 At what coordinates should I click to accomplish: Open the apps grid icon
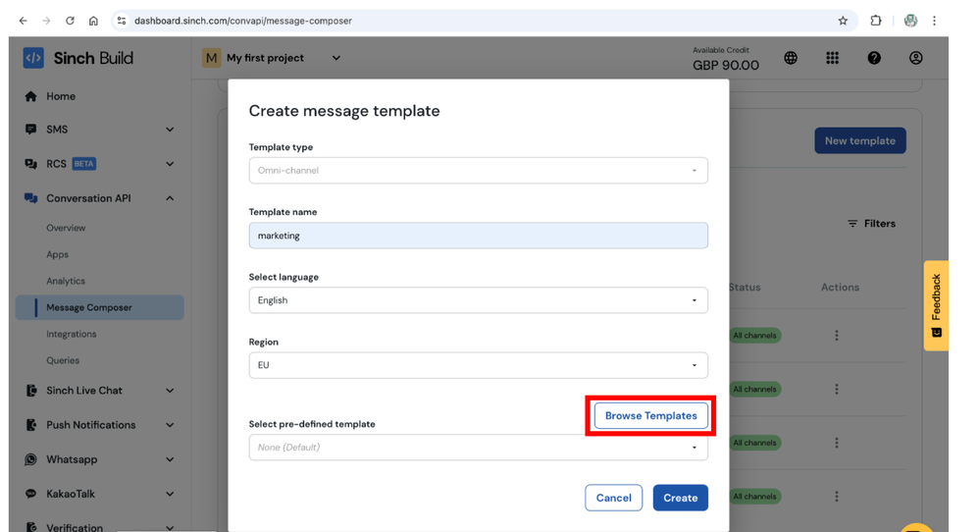coord(832,58)
